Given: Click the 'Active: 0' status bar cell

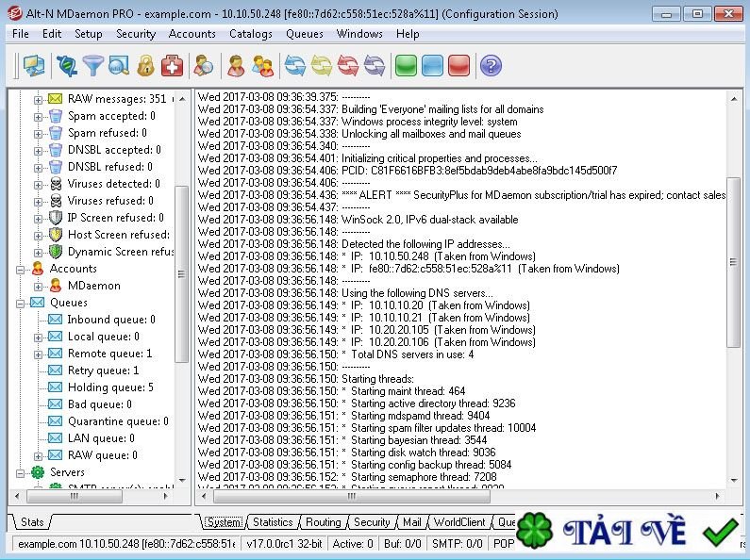Looking at the screenshot, I should [x=353, y=544].
